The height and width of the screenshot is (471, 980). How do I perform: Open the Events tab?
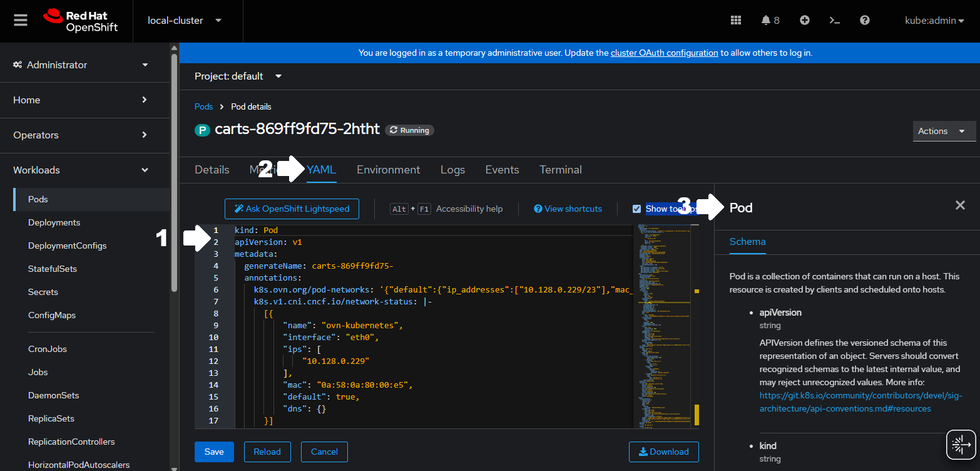pyautogui.click(x=501, y=169)
